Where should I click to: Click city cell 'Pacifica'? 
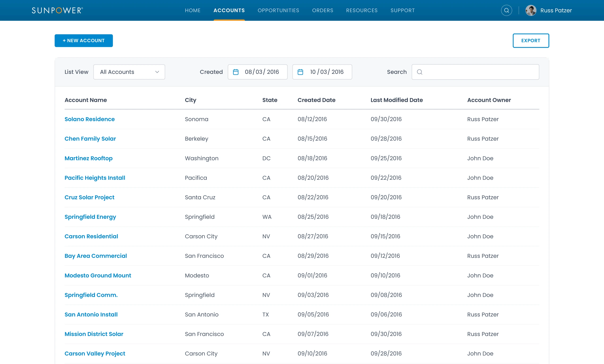(x=196, y=178)
